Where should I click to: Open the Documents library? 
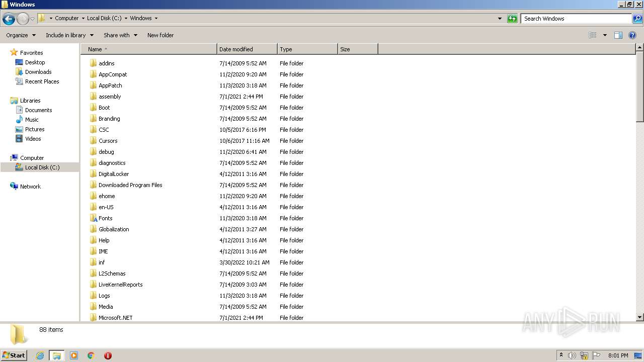38,110
